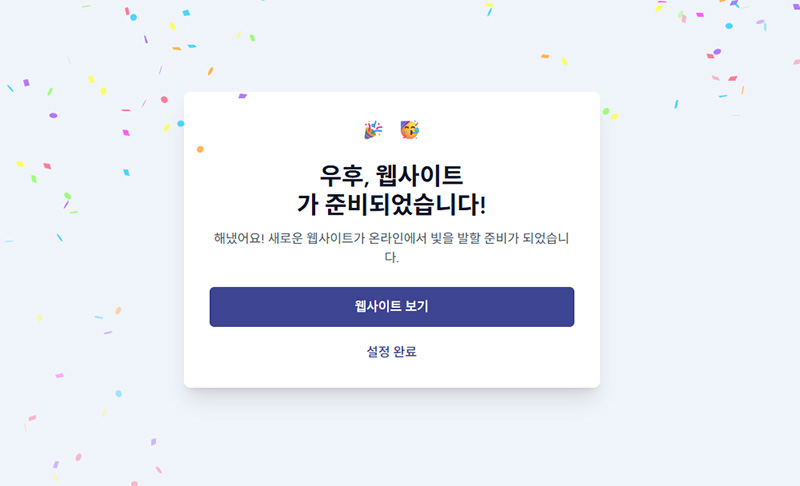Click the heading line 가 준비되었습니다!
Screen dimensions: 800x486
tap(391, 204)
